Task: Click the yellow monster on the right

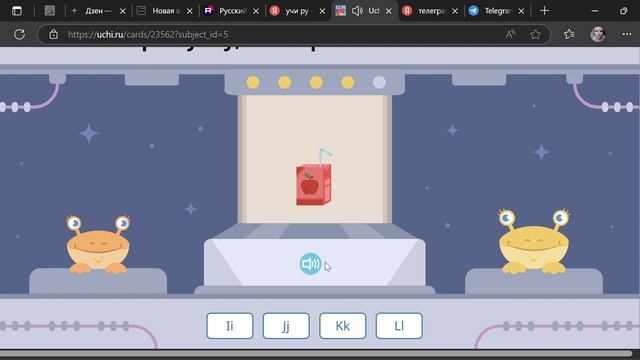Action: click(534, 242)
